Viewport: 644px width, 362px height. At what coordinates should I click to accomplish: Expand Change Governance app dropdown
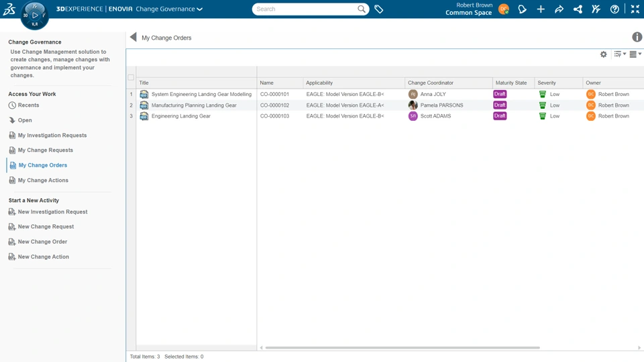point(200,9)
